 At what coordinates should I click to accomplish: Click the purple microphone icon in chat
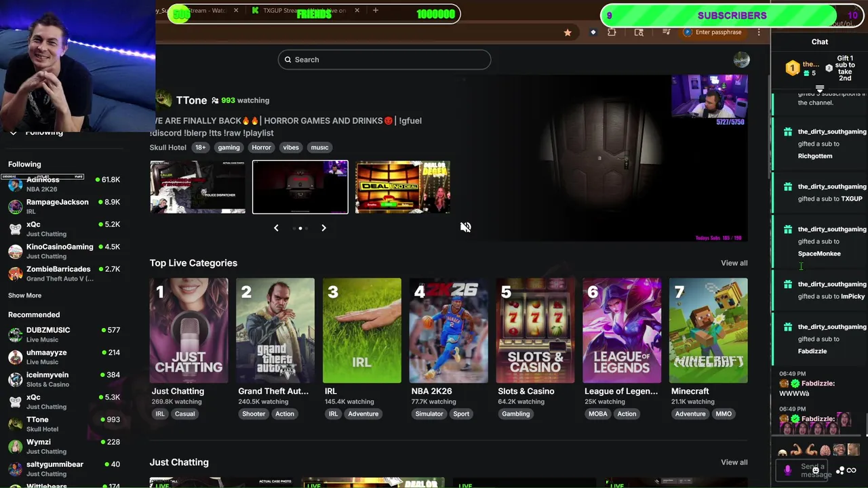click(x=787, y=470)
